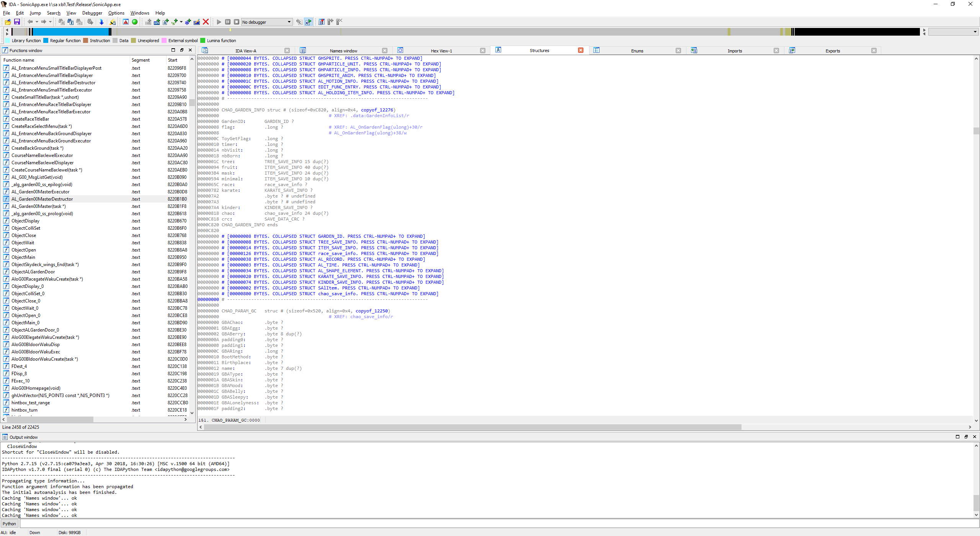Open the Options menu
The height and width of the screenshot is (536, 980).
(x=116, y=13)
